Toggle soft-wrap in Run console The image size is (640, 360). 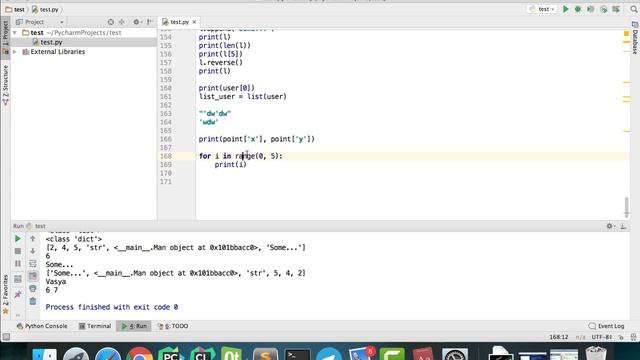33,264
